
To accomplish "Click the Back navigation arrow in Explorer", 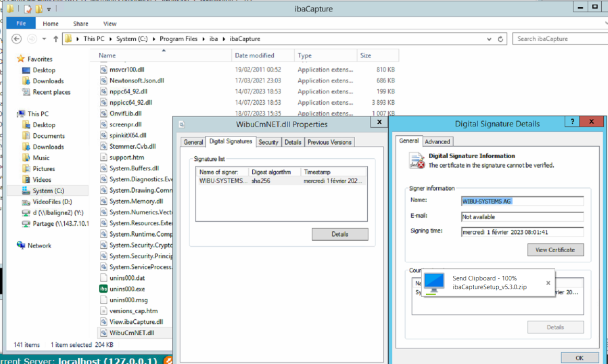I will coord(16,39).
